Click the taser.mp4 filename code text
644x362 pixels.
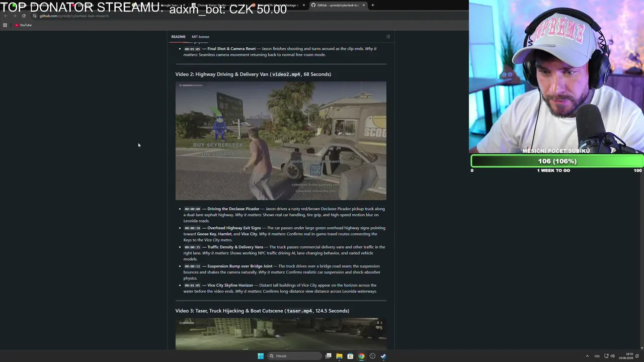coord(299,311)
